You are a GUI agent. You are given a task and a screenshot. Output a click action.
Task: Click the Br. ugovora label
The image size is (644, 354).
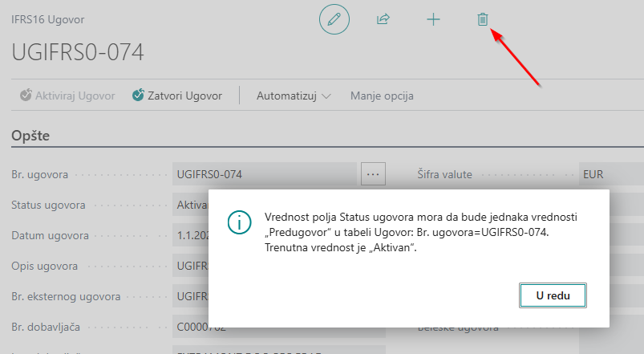[40, 174]
